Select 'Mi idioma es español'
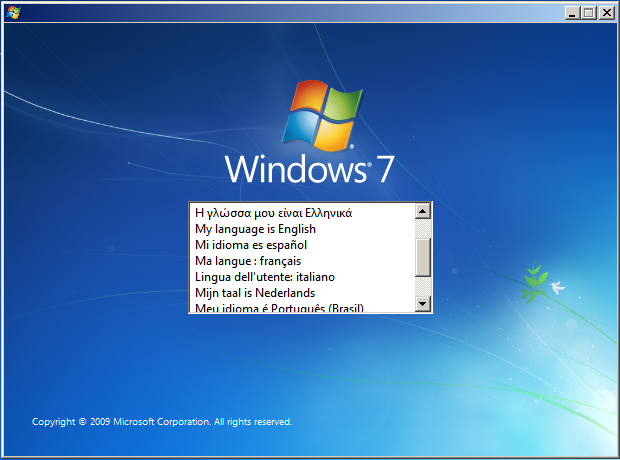The image size is (620, 460). 302,245
